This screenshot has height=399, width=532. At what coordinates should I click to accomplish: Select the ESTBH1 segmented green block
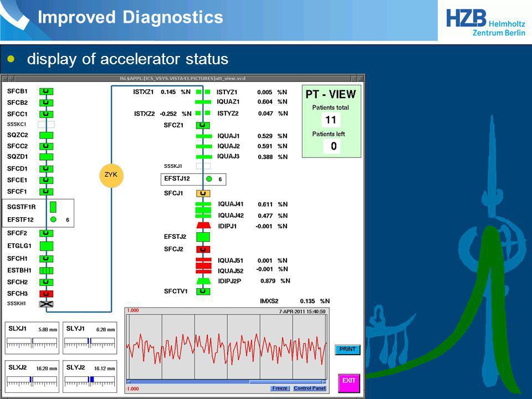click(46, 270)
